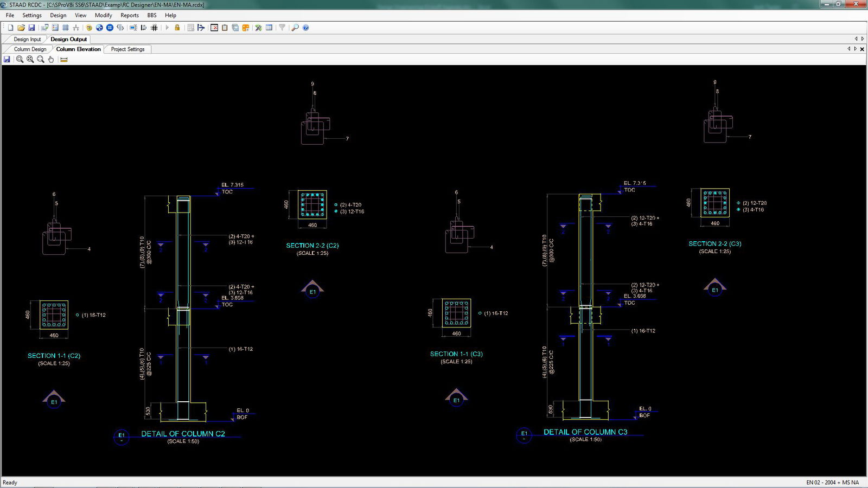The width and height of the screenshot is (868, 488).
Task: Open a project with the folder icon
Action: (21, 28)
